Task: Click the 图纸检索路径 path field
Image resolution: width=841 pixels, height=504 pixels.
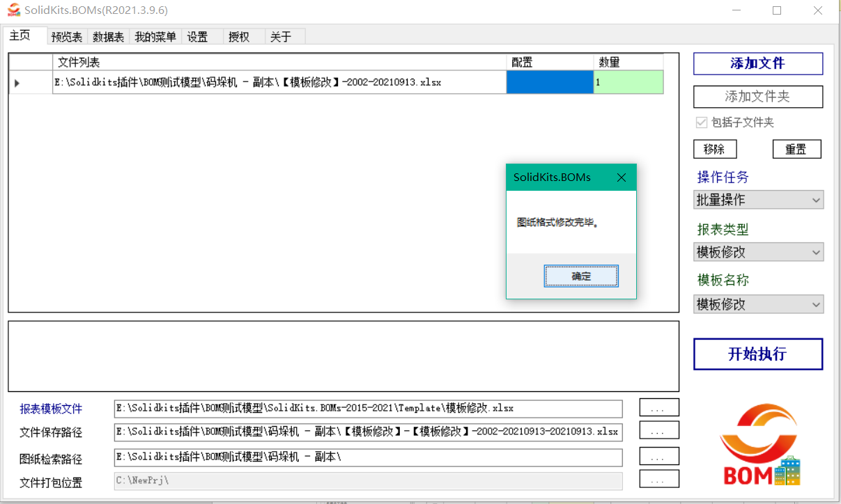Action: [368, 457]
